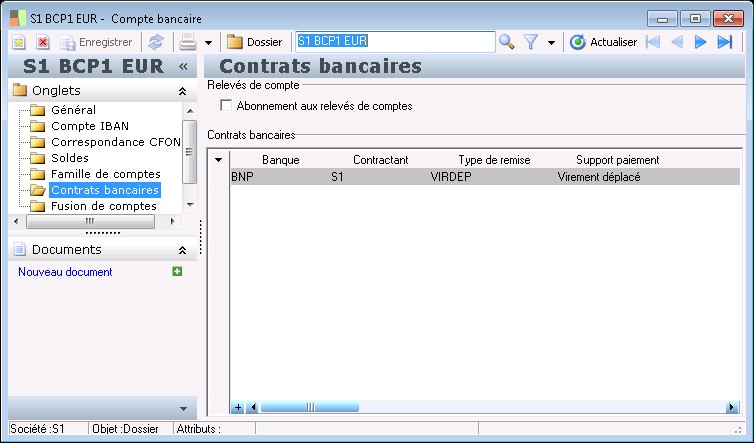Screen dimensions: 754x443
Task: Select Famille de comptes tree item
Action: 106,174
